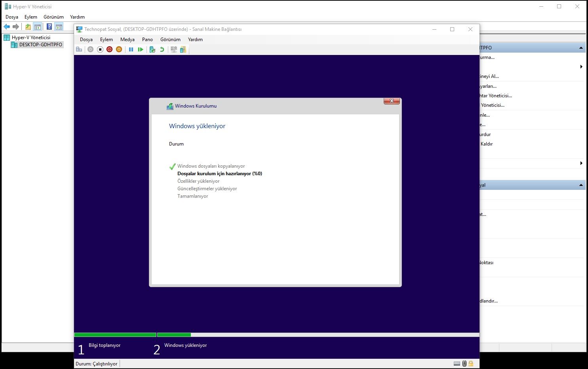Click the "ntar Yöneticisi..." action link

[496, 96]
